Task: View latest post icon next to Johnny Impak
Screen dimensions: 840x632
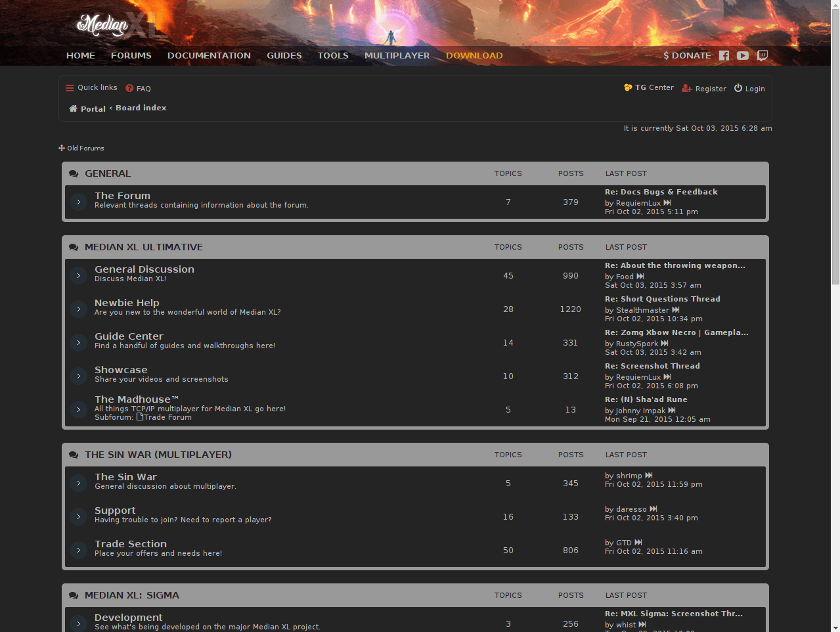Action: coord(672,411)
